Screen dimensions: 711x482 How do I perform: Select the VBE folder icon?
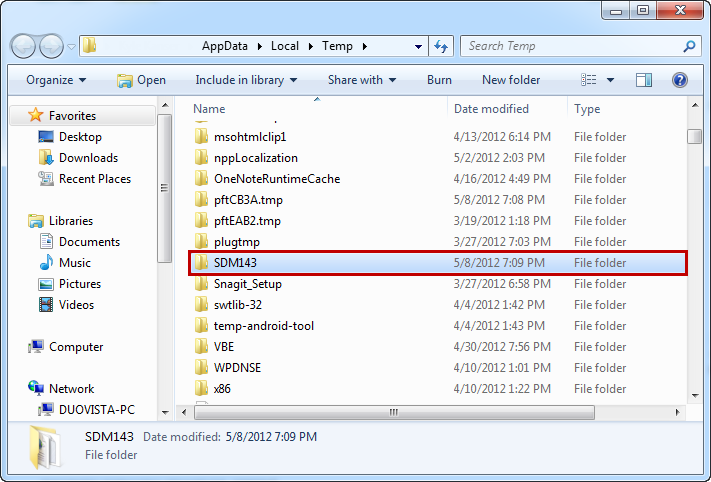201,346
